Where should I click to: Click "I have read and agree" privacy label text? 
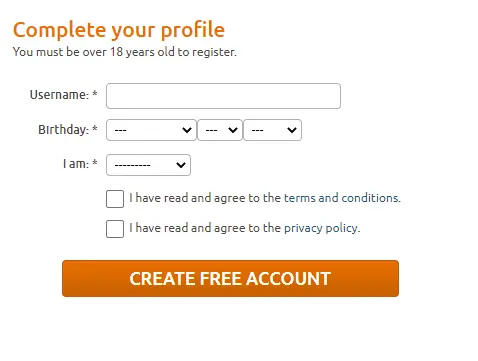(x=188, y=228)
